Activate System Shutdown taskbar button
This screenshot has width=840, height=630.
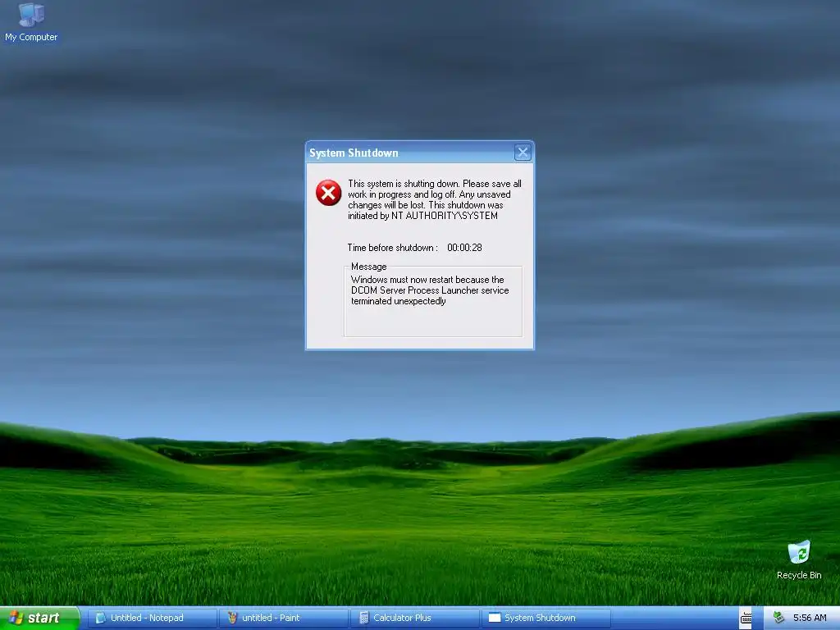tap(546, 618)
